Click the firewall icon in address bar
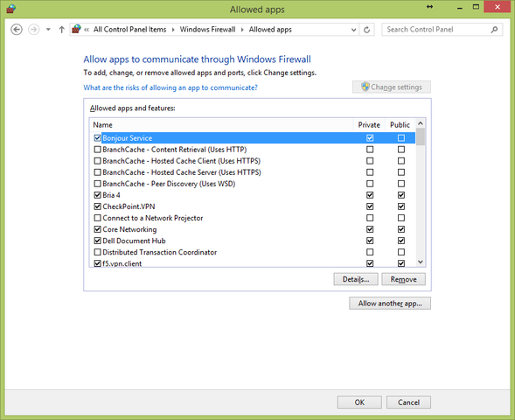515x420 pixels. [x=76, y=29]
